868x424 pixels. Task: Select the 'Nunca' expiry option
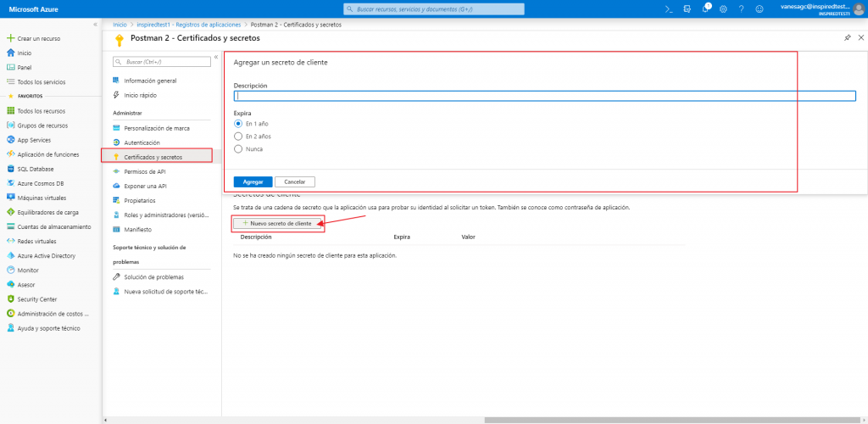click(x=238, y=148)
